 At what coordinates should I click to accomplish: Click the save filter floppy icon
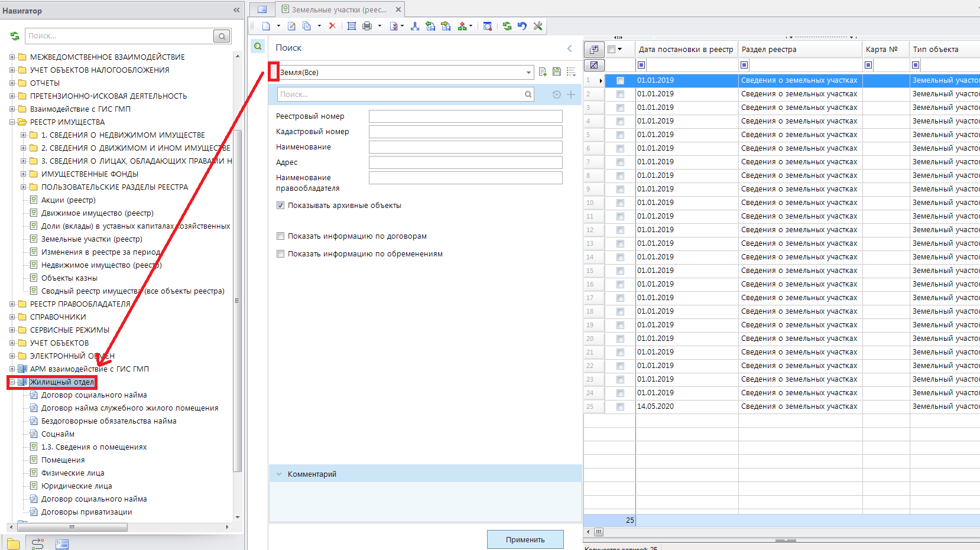pos(557,72)
